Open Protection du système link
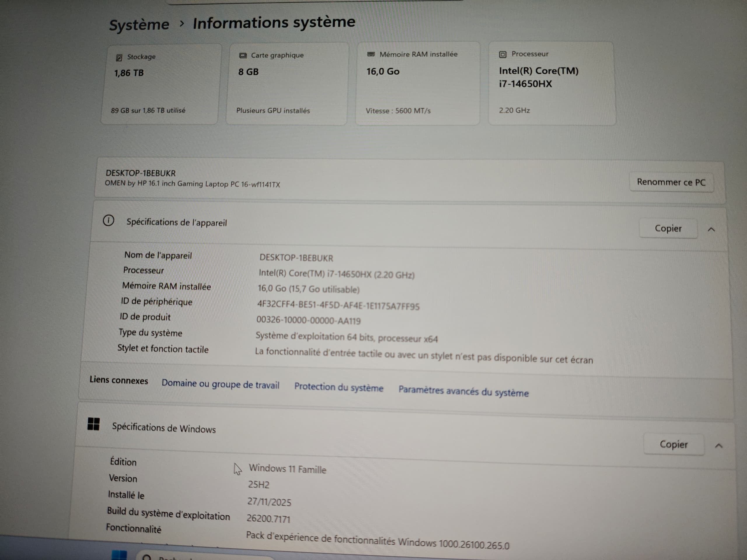747x560 pixels. (339, 387)
